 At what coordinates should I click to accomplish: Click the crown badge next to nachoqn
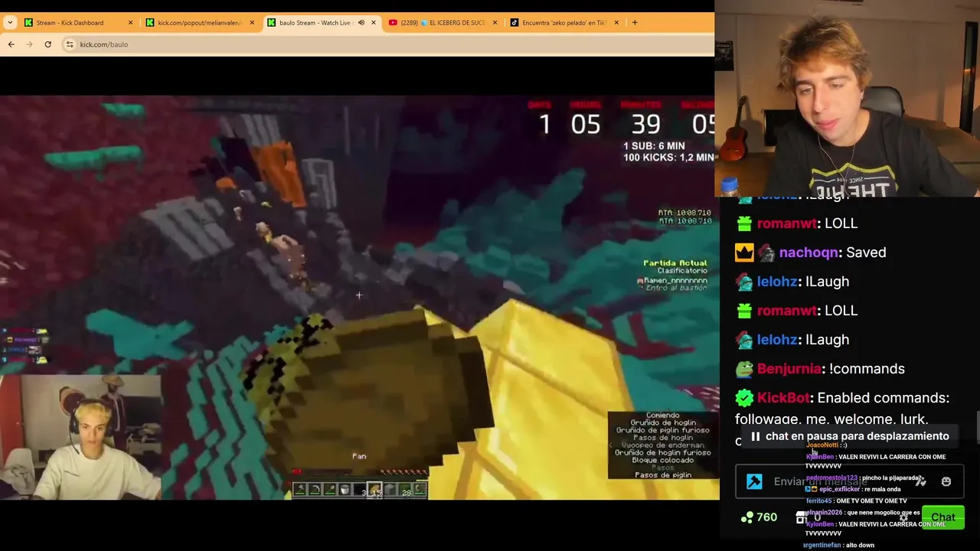tap(744, 253)
